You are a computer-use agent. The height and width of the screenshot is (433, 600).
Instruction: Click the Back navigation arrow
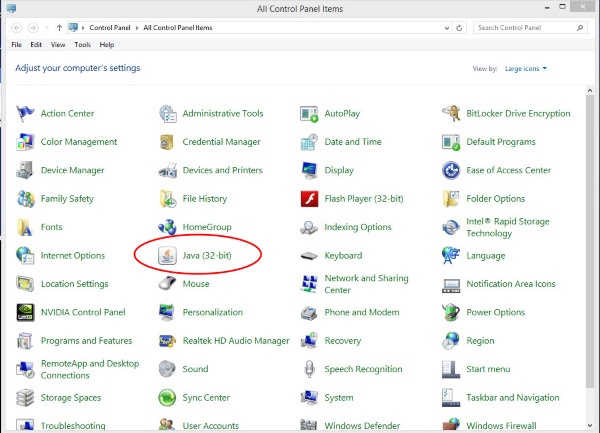click(x=18, y=28)
